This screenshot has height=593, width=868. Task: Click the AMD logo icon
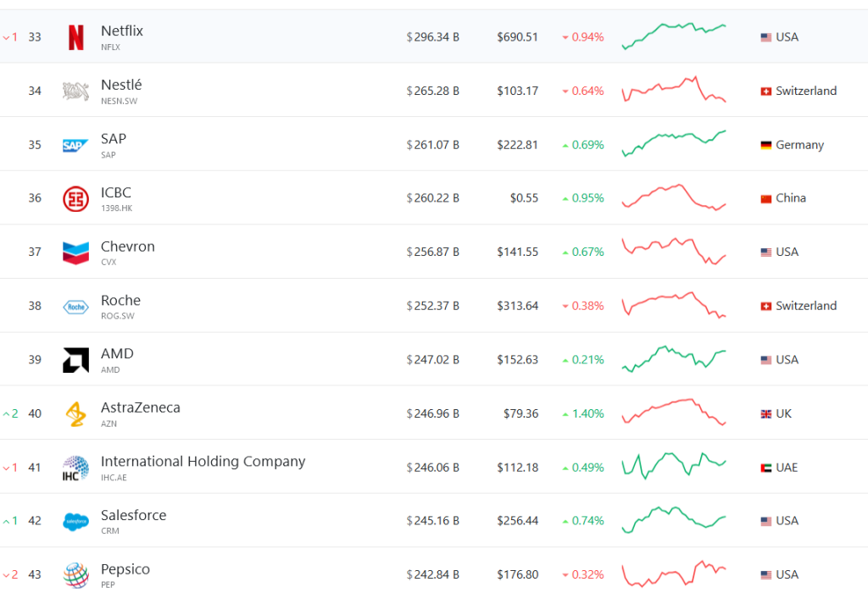coord(75,360)
